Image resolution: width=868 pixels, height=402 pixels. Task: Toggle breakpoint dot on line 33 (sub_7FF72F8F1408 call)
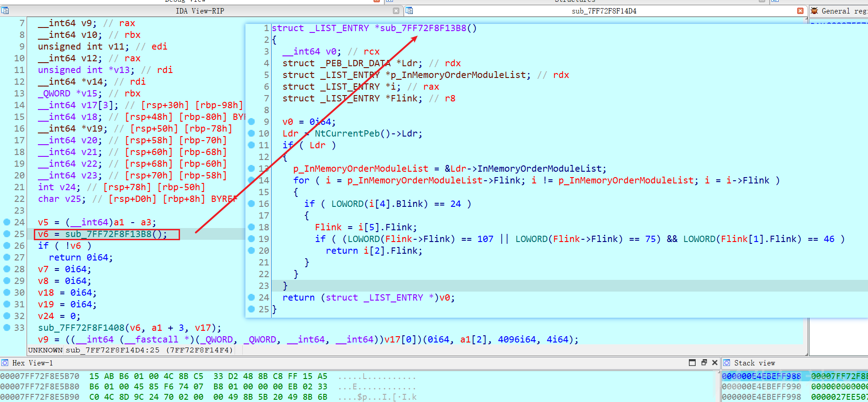tap(7, 327)
